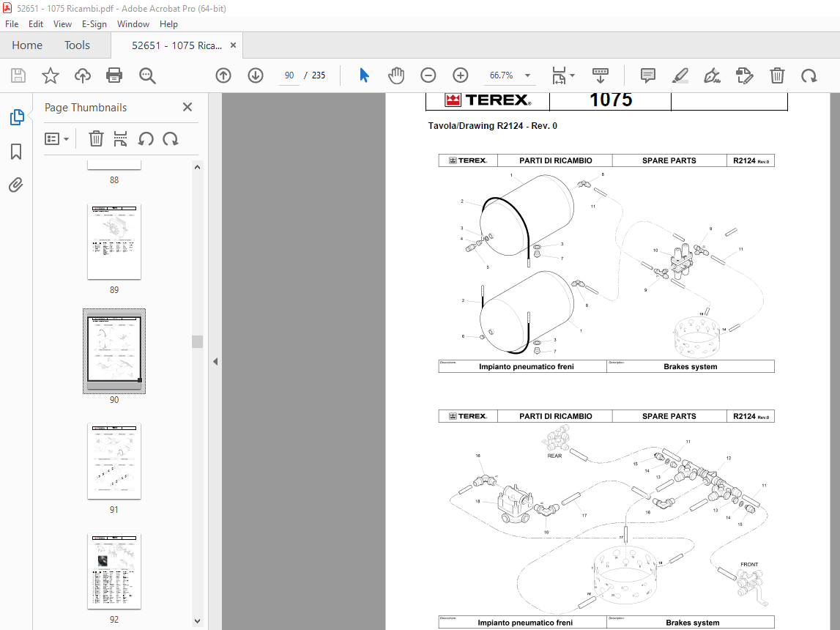
Task: Click the upload to cloud icon
Action: [83, 75]
